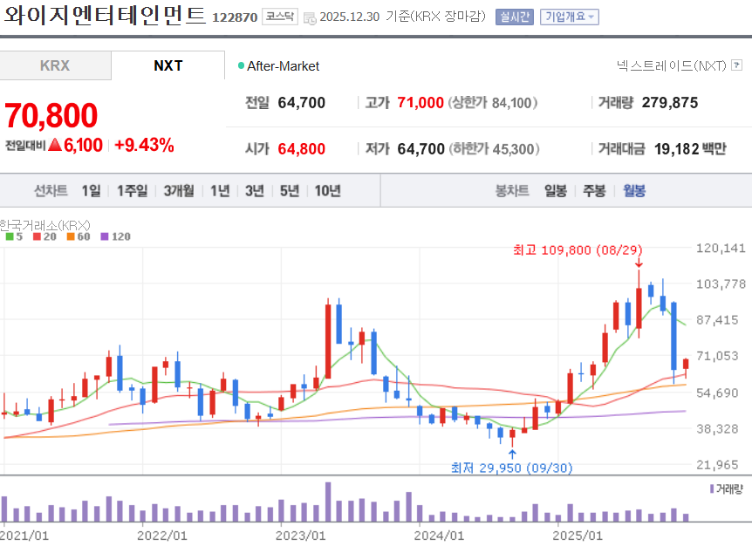Select the NXT tab
The image size is (752, 560).
pos(167,65)
